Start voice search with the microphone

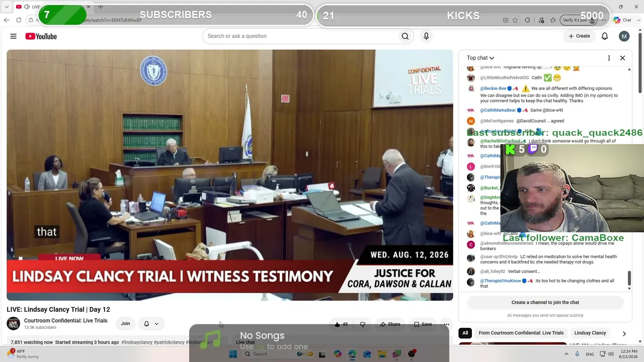coord(426,36)
